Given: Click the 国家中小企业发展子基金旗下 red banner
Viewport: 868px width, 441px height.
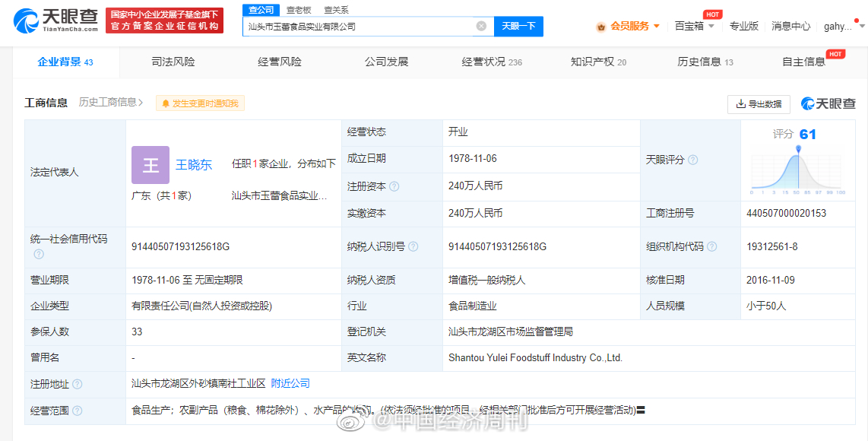Looking at the screenshot, I should click(165, 21).
